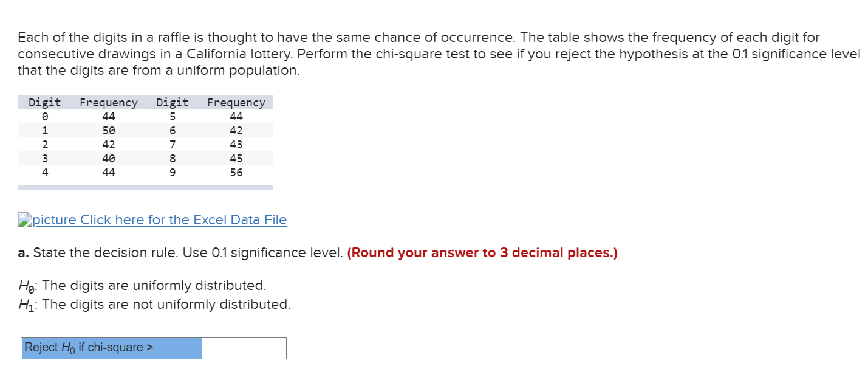Viewport: 868px width, 366px height.
Task: Select the blue 'Reject H0 if chi-square >' cell
Action: (111, 348)
